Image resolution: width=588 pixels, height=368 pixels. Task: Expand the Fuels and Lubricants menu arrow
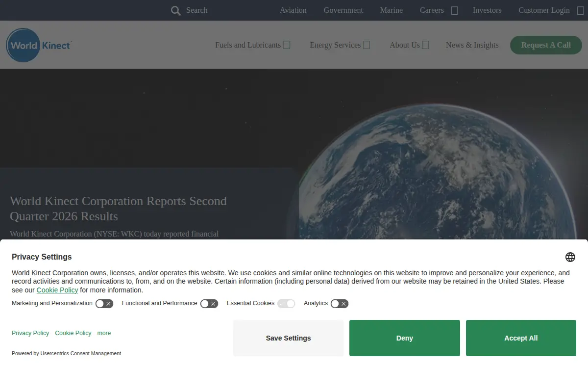[287, 45]
